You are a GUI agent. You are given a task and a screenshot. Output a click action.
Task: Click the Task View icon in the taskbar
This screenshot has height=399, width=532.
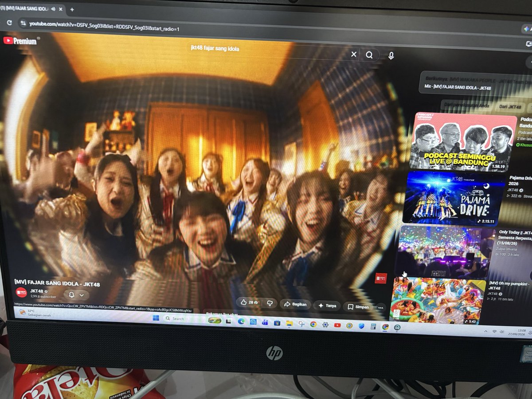229,321
